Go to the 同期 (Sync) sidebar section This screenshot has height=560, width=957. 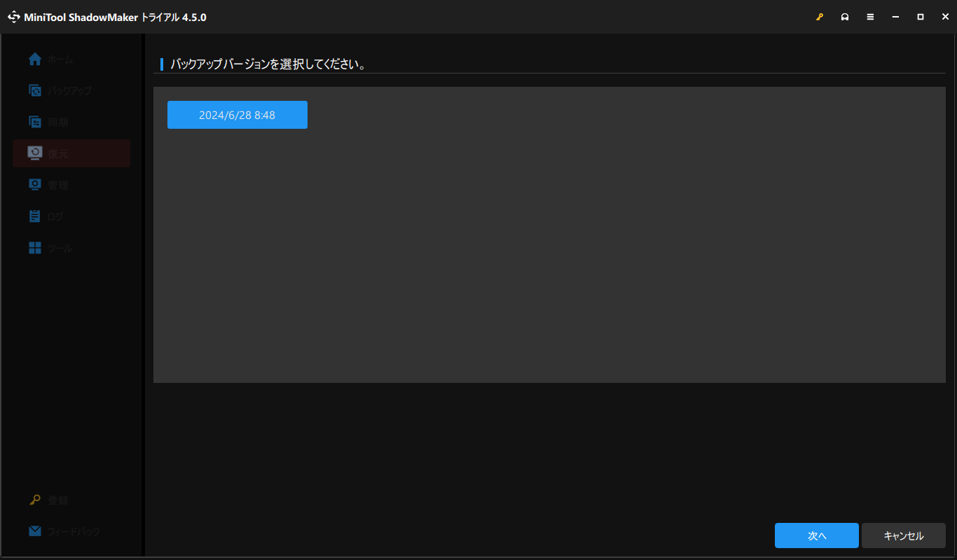click(x=71, y=122)
